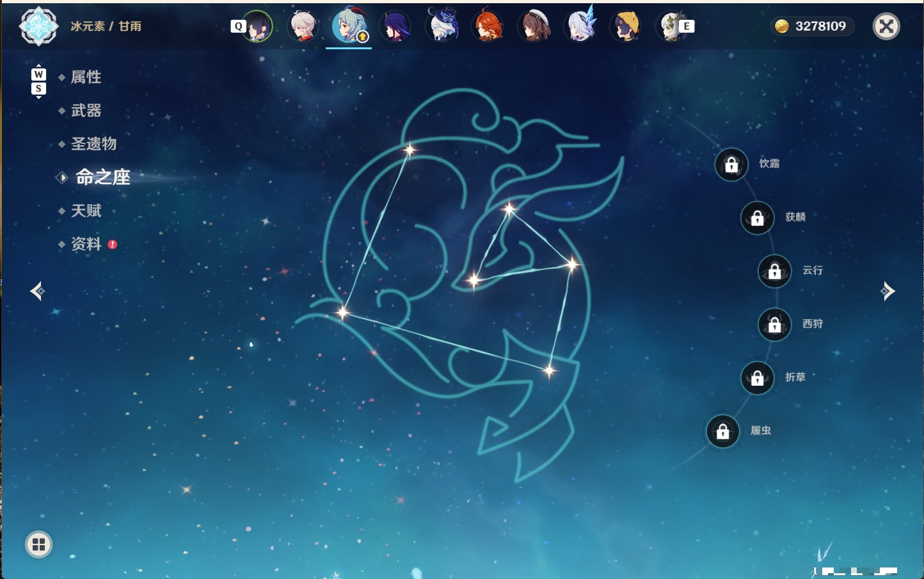Open the 圣遗物 artifacts tab
The image size is (924, 579).
93,144
